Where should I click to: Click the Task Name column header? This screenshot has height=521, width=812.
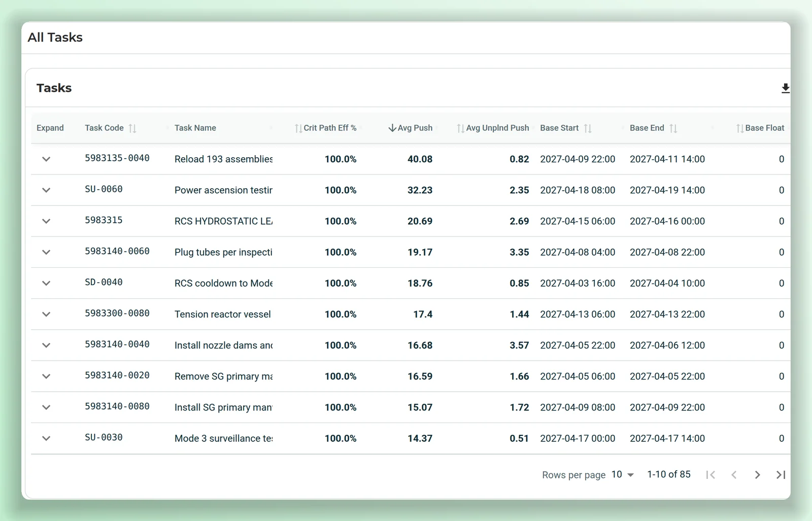pos(195,128)
